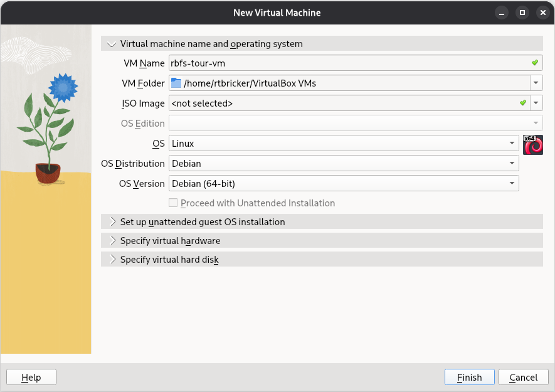Click the Finish button
Viewport: 555px width, 392px height.
469,377
